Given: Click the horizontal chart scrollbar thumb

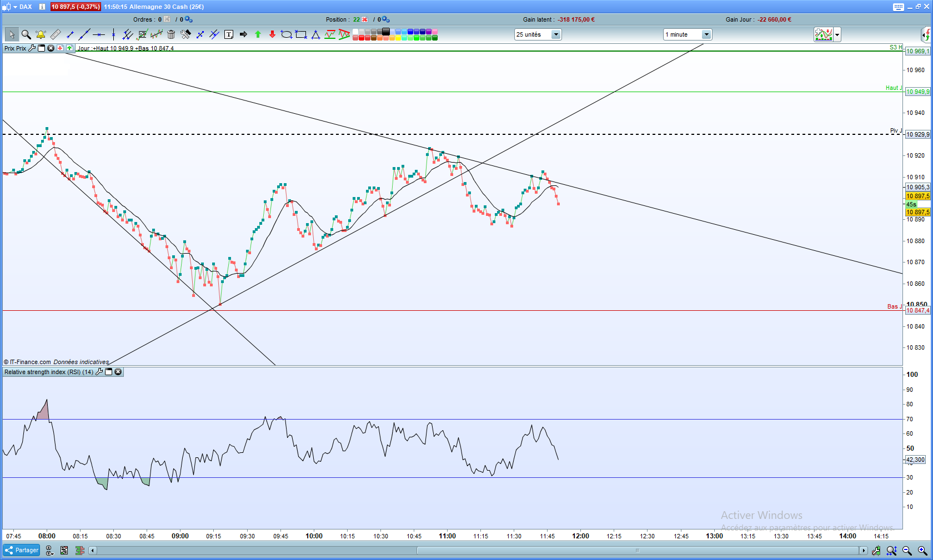Looking at the screenshot, I should tap(638, 551).
